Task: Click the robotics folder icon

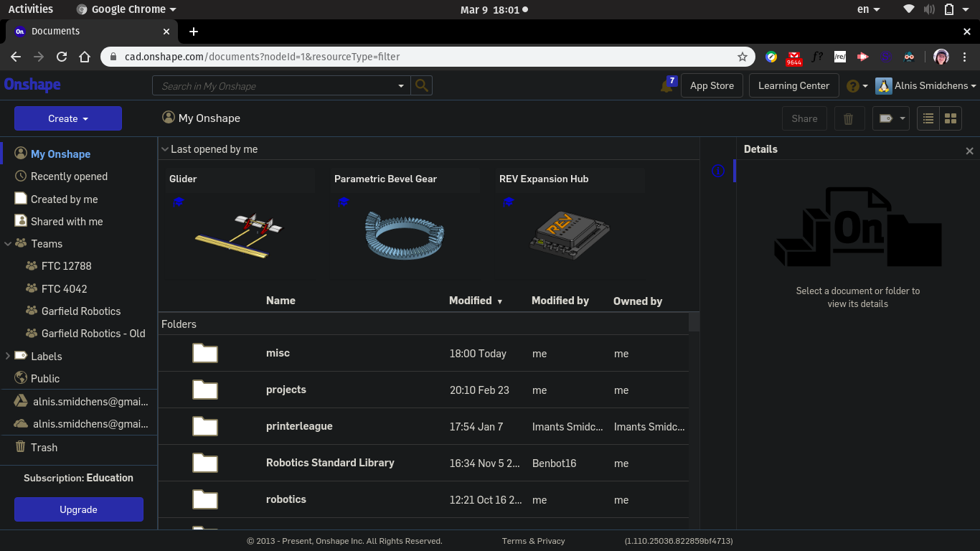Action: [x=205, y=499]
